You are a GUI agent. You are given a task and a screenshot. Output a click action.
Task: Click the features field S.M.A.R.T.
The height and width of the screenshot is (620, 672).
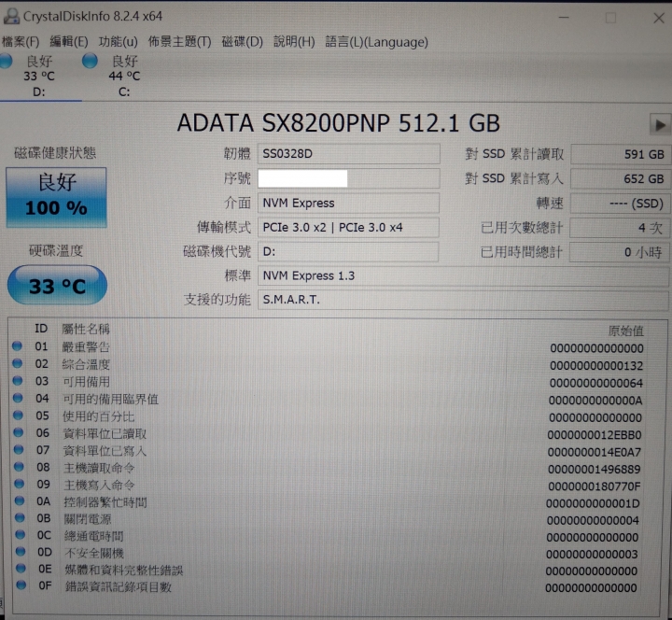[x=463, y=300]
